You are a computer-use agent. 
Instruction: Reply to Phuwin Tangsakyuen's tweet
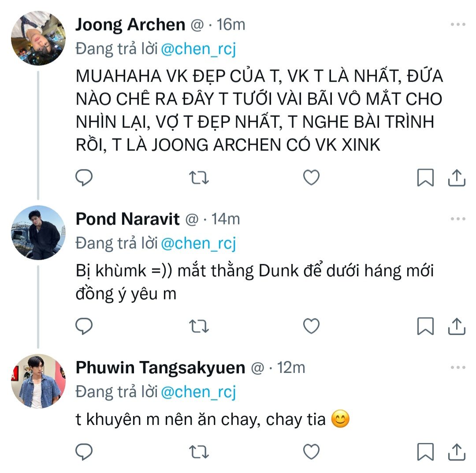coord(84,451)
